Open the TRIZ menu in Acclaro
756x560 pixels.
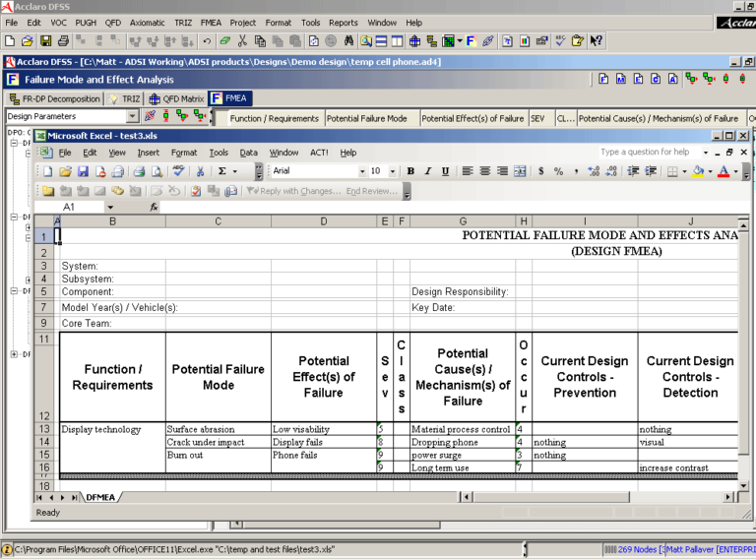click(184, 23)
